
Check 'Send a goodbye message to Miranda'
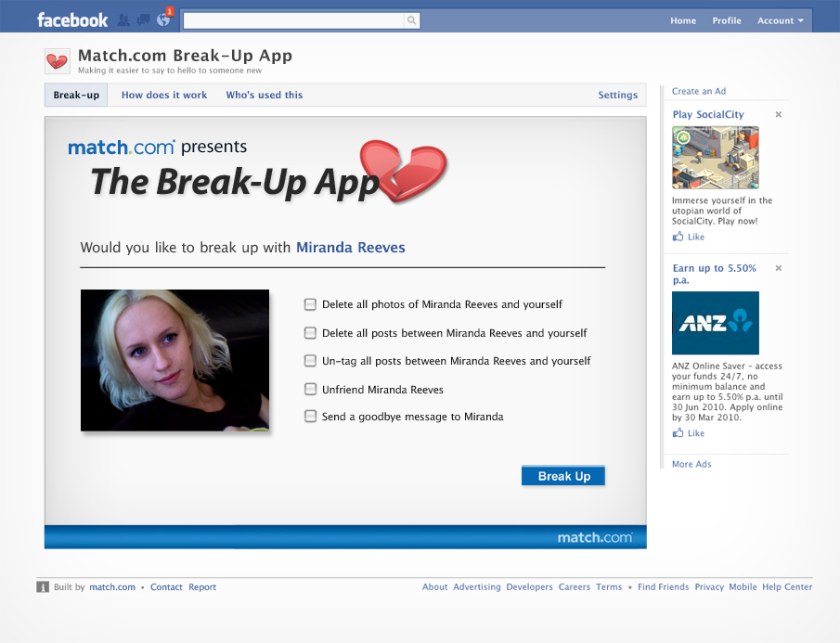pos(310,416)
